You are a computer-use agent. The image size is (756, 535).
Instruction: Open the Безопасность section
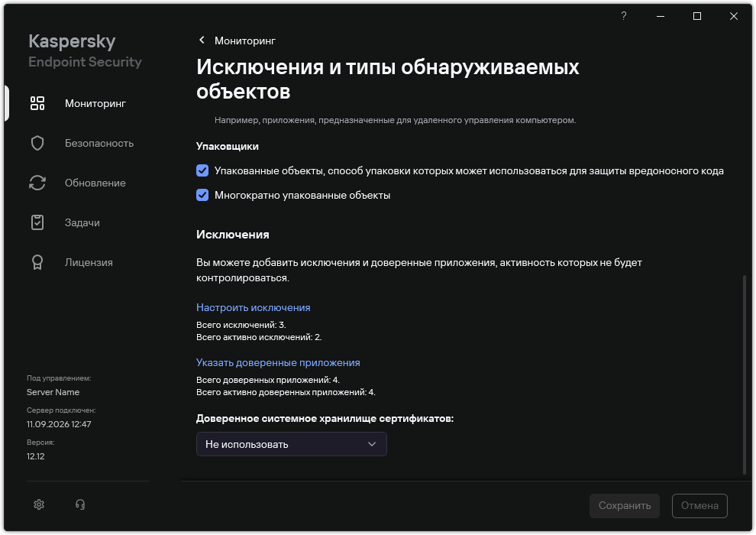pyautogui.click(x=99, y=143)
